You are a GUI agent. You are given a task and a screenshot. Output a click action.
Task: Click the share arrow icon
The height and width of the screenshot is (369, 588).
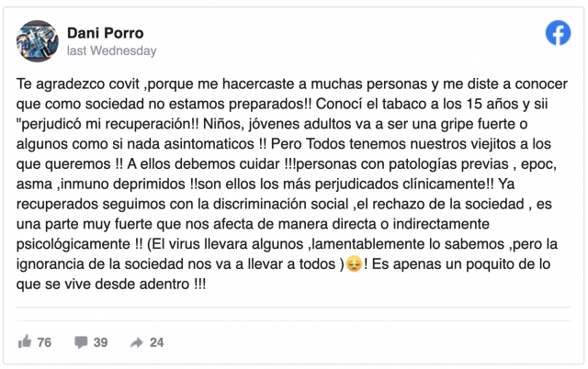(x=137, y=342)
